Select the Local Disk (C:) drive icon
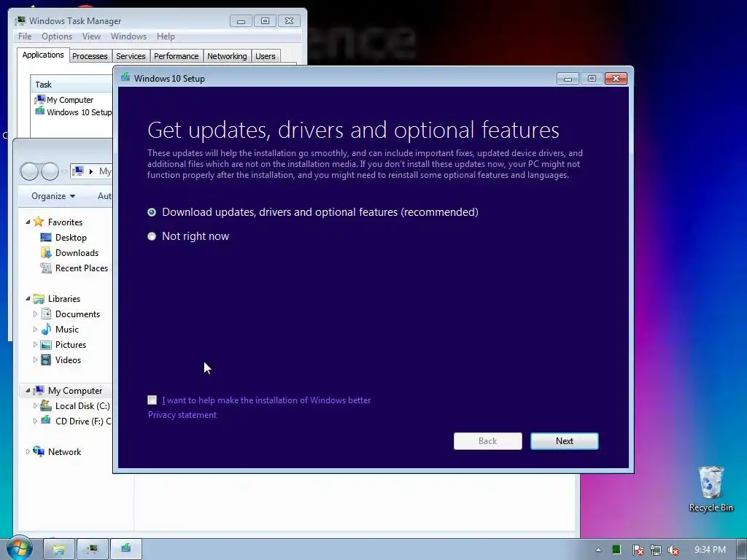This screenshot has width=747, height=560. pyautogui.click(x=46, y=405)
